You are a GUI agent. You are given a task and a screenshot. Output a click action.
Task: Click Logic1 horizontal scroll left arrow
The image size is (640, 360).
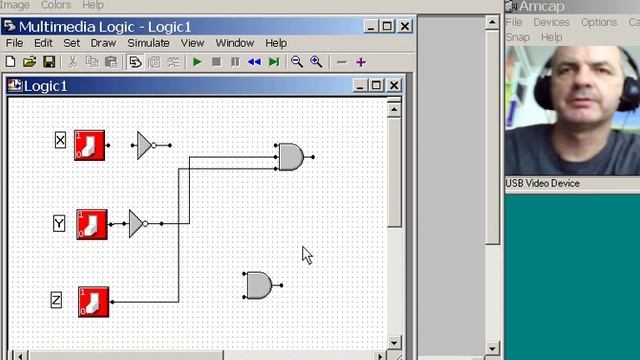[20, 356]
